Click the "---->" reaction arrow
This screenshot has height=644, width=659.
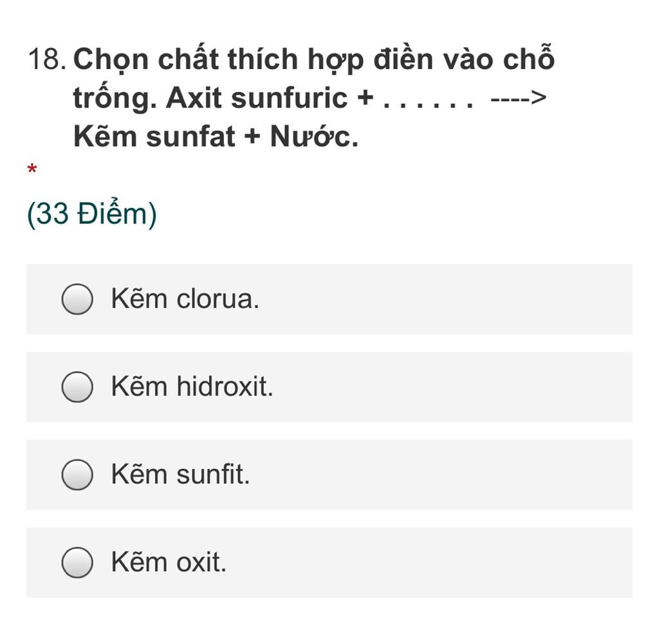[519, 97]
